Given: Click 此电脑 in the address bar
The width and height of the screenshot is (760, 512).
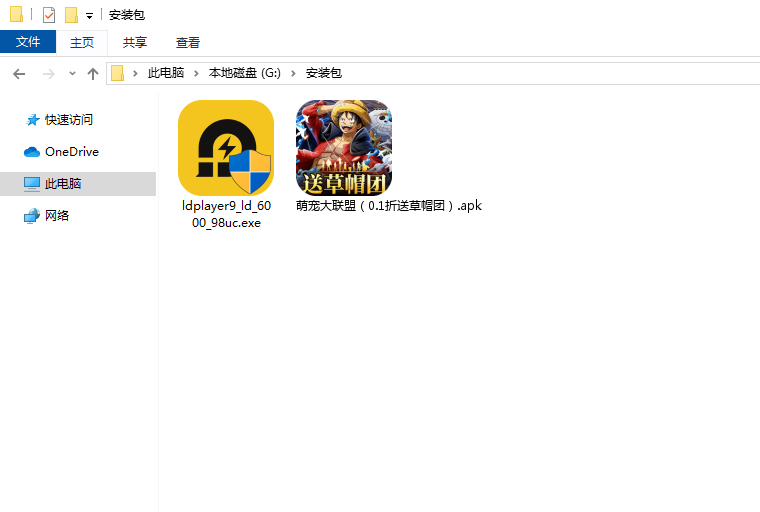Looking at the screenshot, I should [166, 73].
